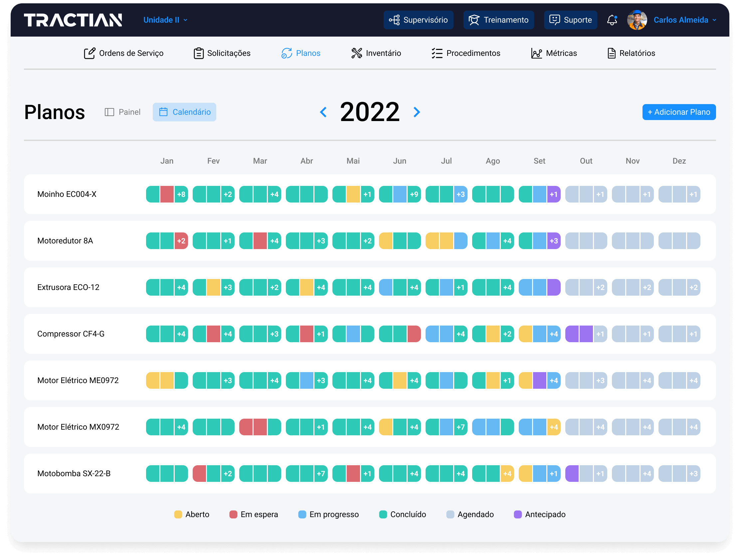
Task: Click the Suporte chat icon
Action: (555, 20)
